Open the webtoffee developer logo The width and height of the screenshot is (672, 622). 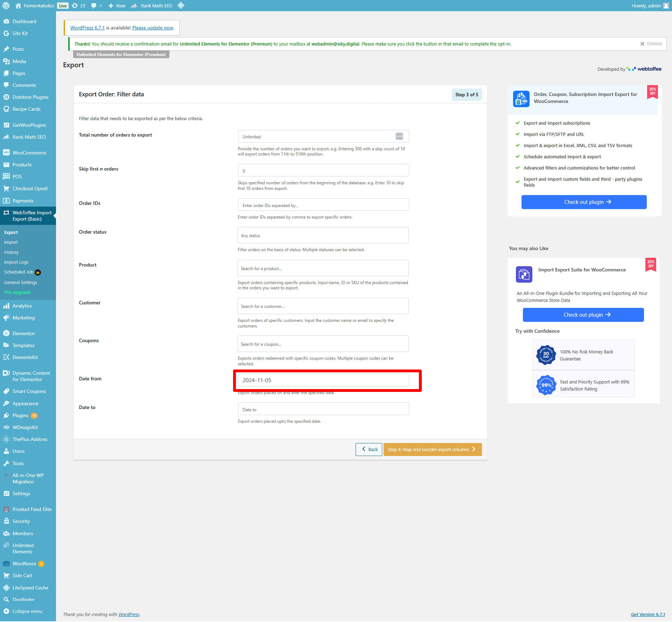pyautogui.click(x=644, y=69)
